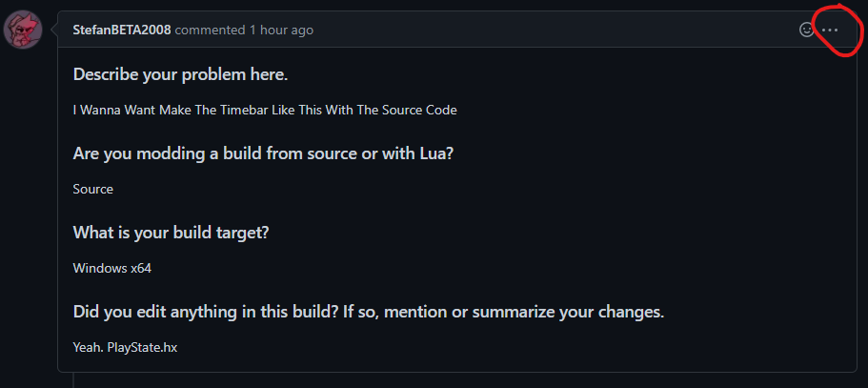Click the word 'commented' in the header
The width and height of the screenshot is (868, 388).
click(210, 30)
